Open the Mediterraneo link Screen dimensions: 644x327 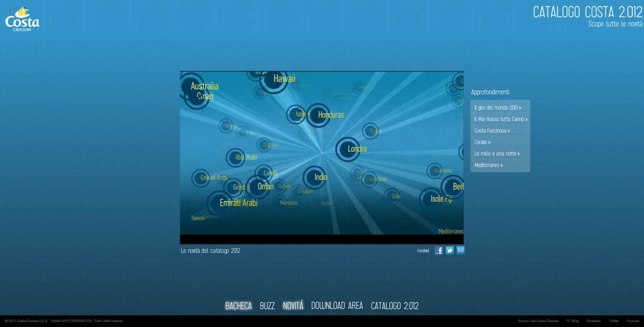click(x=488, y=165)
